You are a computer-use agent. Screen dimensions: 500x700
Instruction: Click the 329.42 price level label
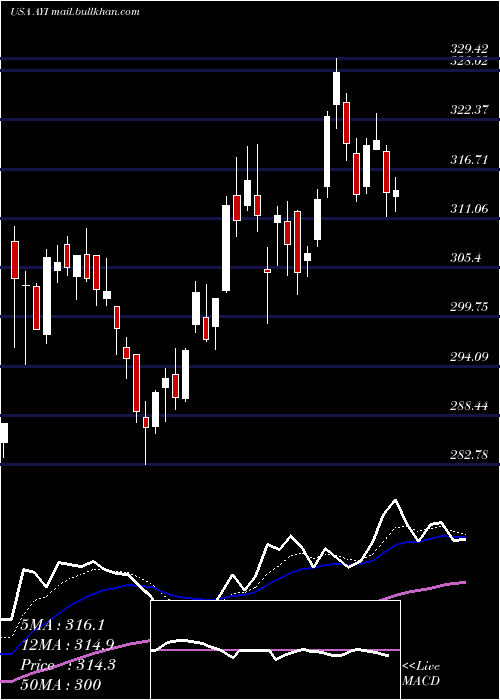(469, 49)
